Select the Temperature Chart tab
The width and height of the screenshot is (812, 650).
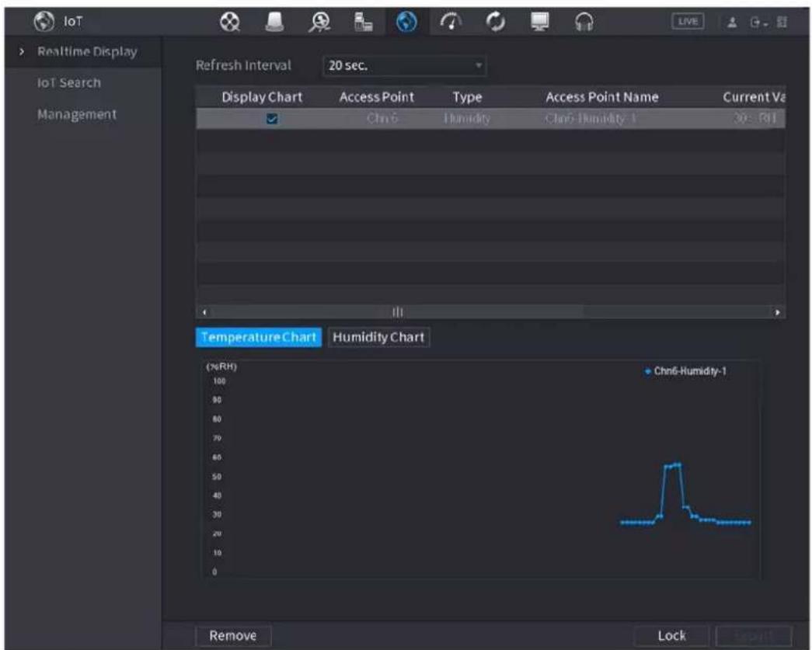pyautogui.click(x=259, y=337)
